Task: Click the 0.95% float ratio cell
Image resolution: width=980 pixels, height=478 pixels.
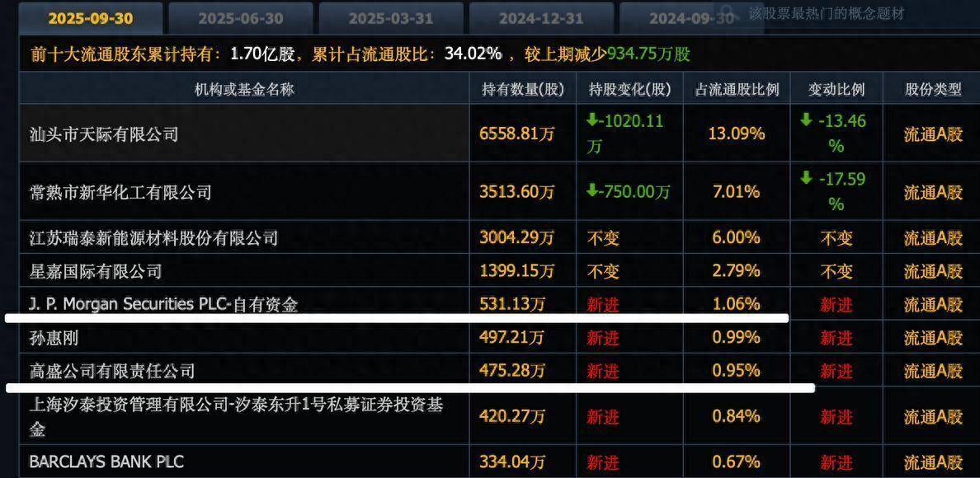Action: coord(737,372)
